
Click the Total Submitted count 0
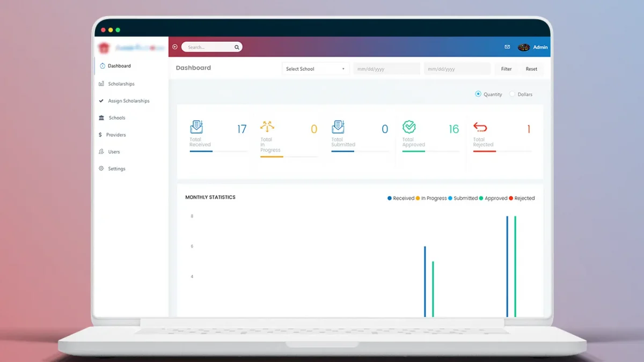coord(385,129)
